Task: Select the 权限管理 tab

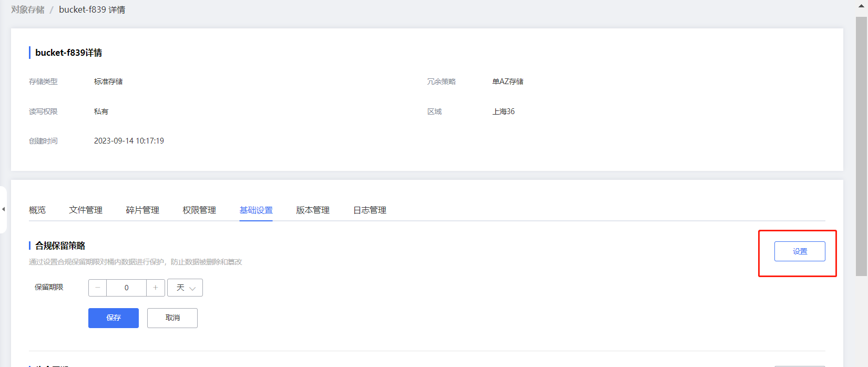Action: pyautogui.click(x=199, y=210)
